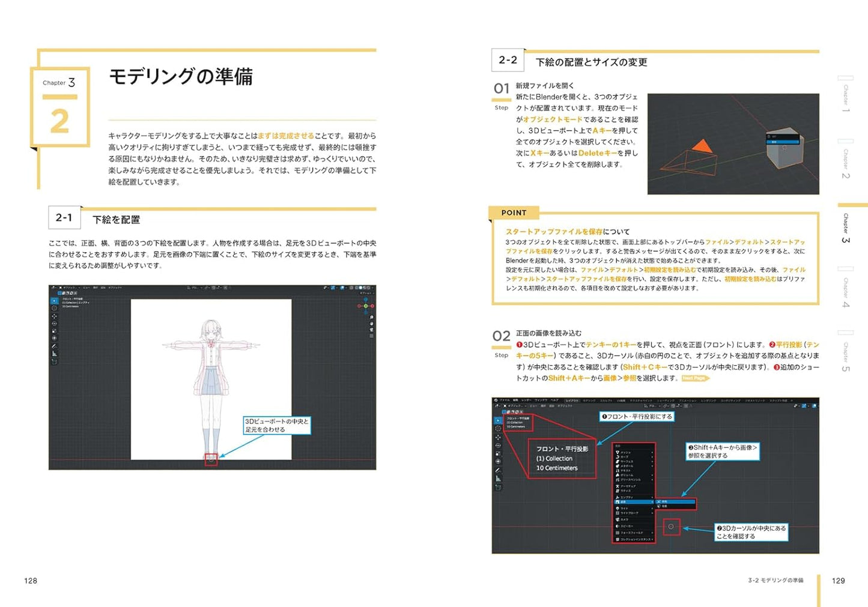This screenshot has width=868, height=607.
Task: Go to Chapter 5 side tab
Action: tap(846, 354)
